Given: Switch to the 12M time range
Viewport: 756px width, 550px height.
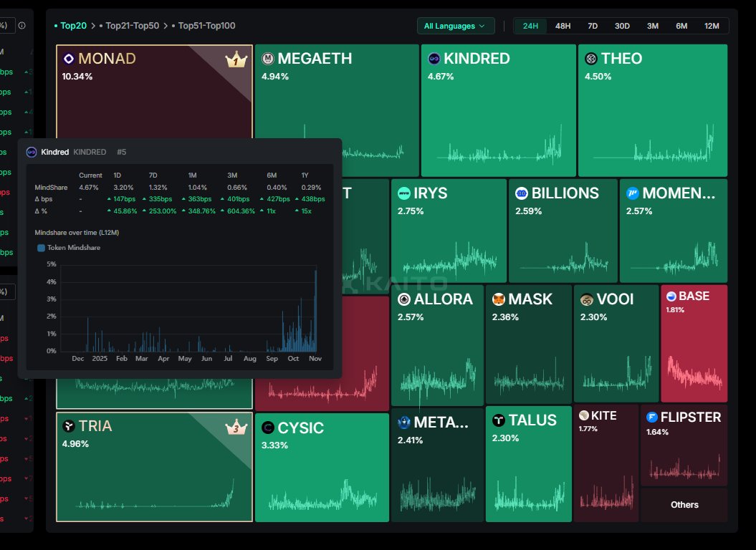Looking at the screenshot, I should pyautogui.click(x=712, y=26).
